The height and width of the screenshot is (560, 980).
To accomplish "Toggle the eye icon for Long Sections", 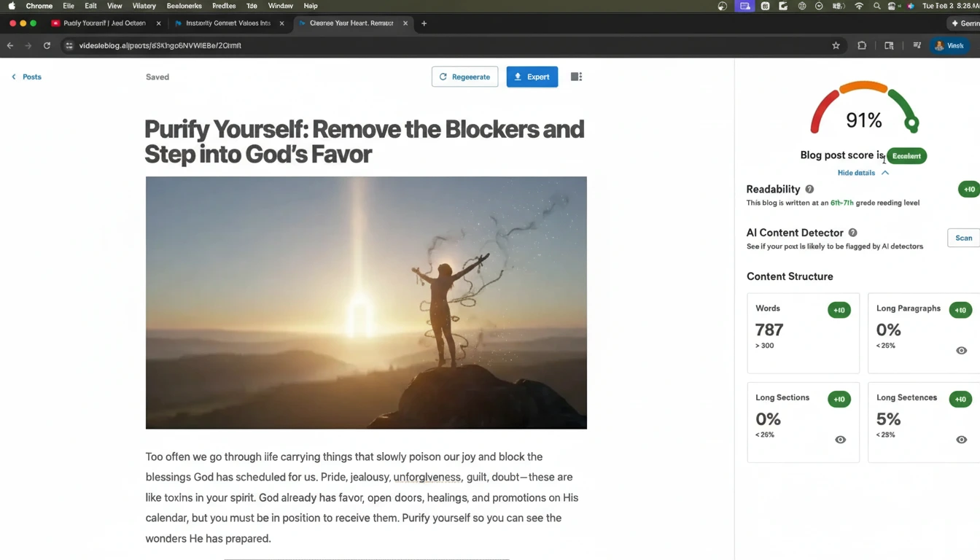I will pyautogui.click(x=841, y=440).
